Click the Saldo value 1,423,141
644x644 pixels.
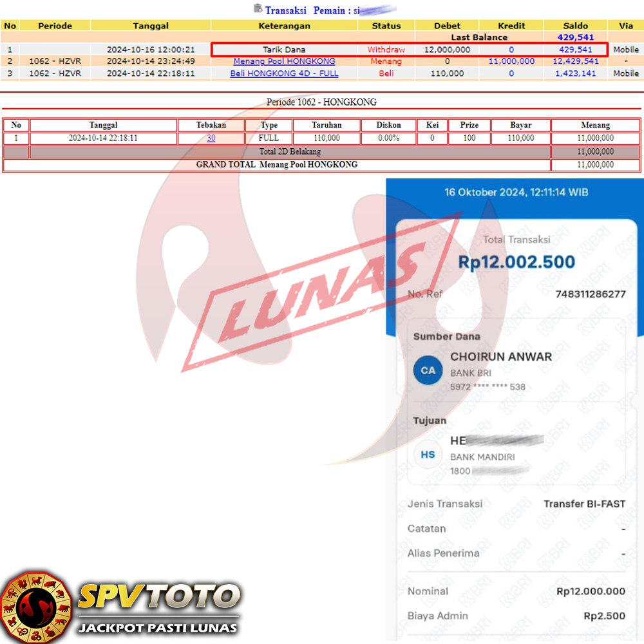tap(575, 73)
